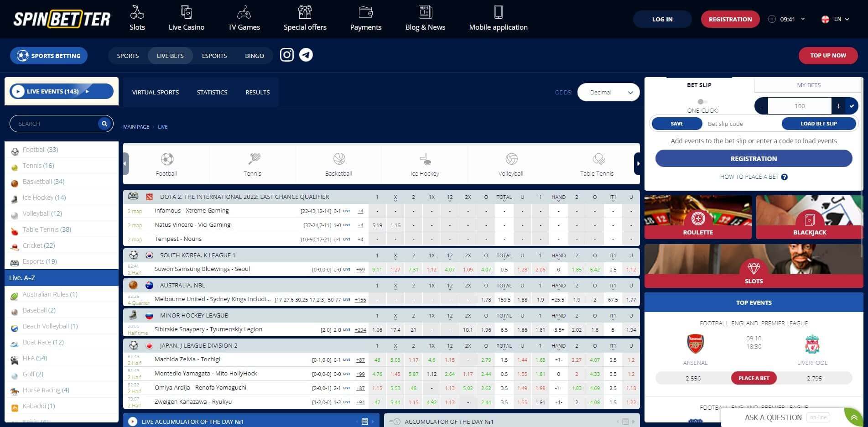
Task: Open SpinBetter's Instagram page
Action: [x=286, y=55]
